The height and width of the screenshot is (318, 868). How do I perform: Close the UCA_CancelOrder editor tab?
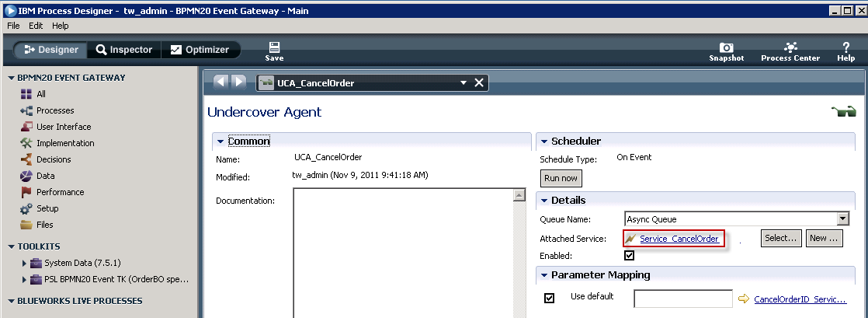pyautogui.click(x=479, y=82)
